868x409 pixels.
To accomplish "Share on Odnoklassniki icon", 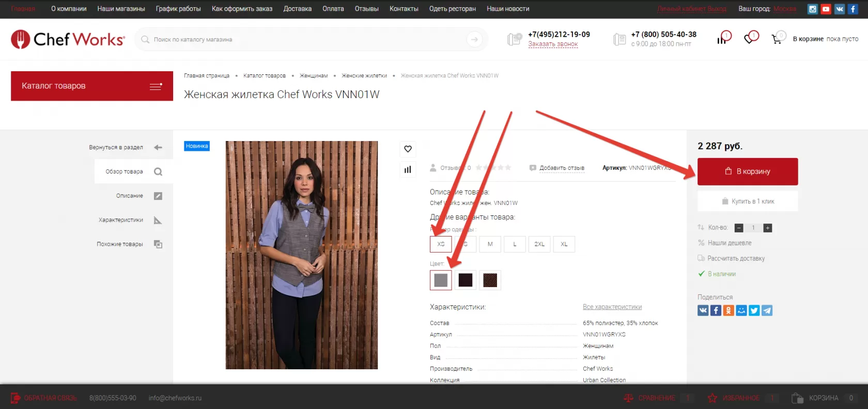I will pos(729,310).
